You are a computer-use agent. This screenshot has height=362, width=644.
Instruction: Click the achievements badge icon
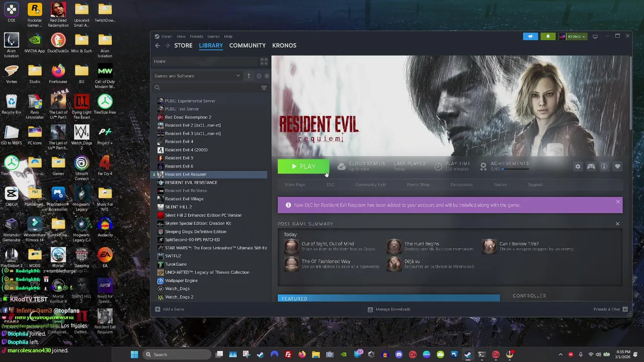(x=484, y=166)
